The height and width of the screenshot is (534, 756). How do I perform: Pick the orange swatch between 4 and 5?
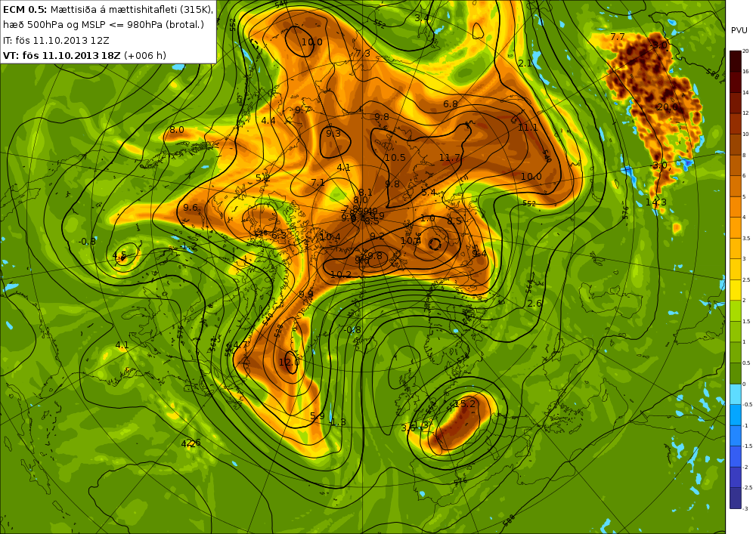pyautogui.click(x=736, y=206)
